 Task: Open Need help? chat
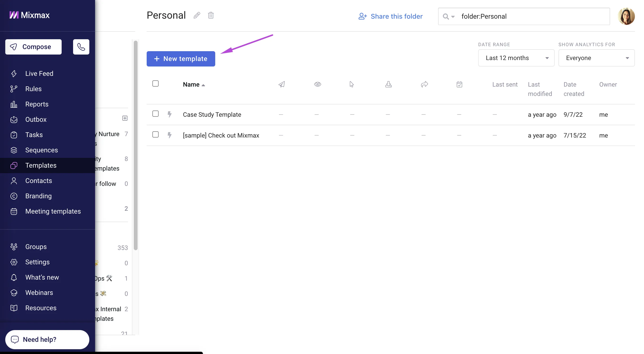click(47, 339)
